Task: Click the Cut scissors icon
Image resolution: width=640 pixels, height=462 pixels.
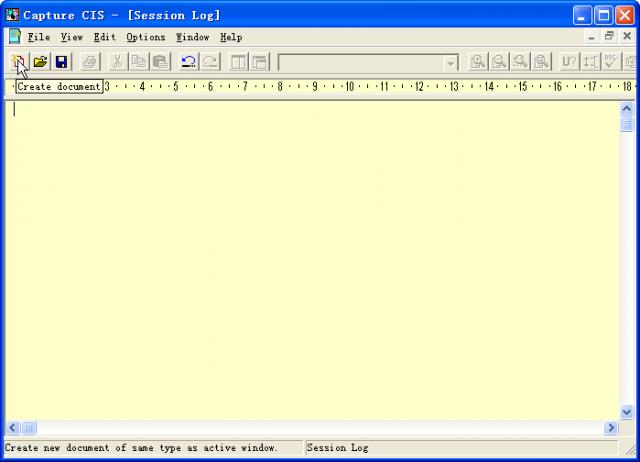Action: tap(117, 62)
